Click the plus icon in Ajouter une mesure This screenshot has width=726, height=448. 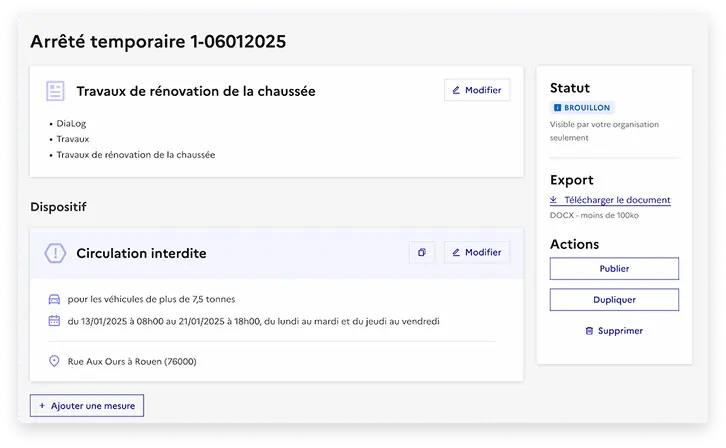tap(42, 405)
